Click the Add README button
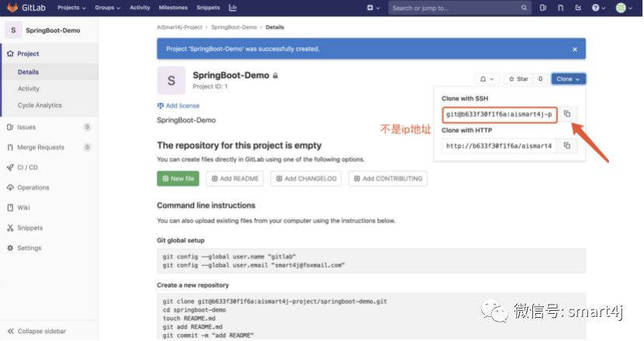This screenshot has width=644, height=341. [x=235, y=178]
